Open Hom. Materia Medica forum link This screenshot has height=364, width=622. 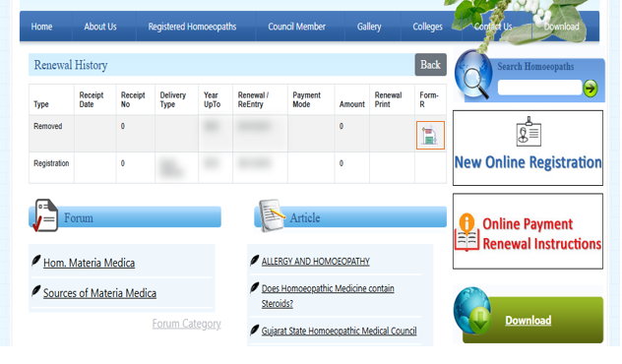(x=89, y=263)
